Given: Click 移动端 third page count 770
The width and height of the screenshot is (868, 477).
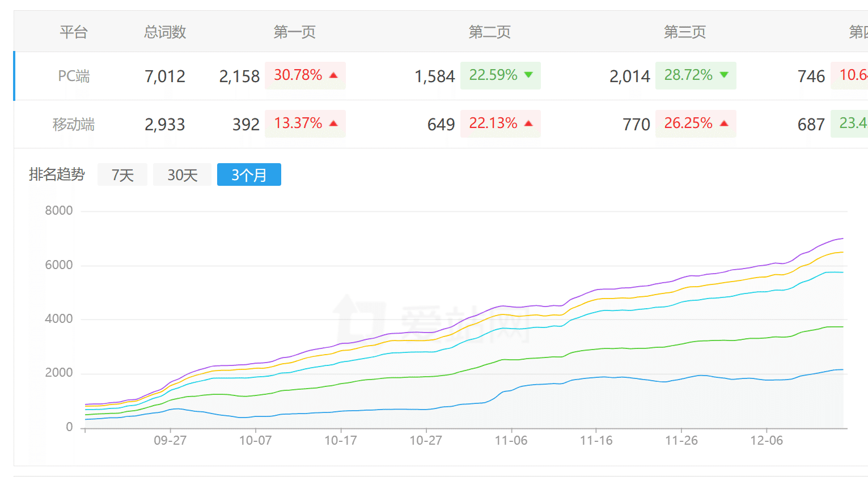Looking at the screenshot, I should [x=636, y=124].
